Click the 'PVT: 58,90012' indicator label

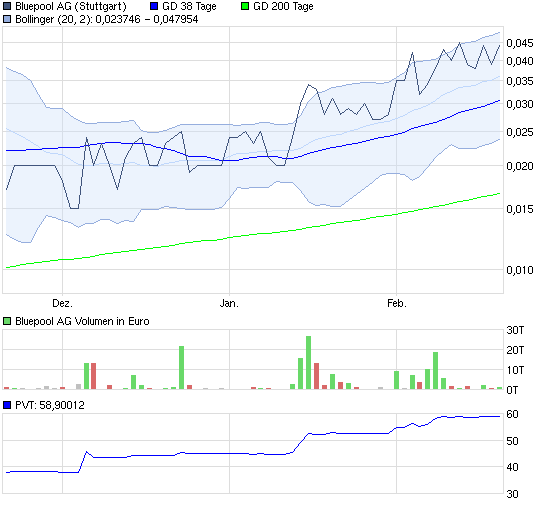click(50, 405)
